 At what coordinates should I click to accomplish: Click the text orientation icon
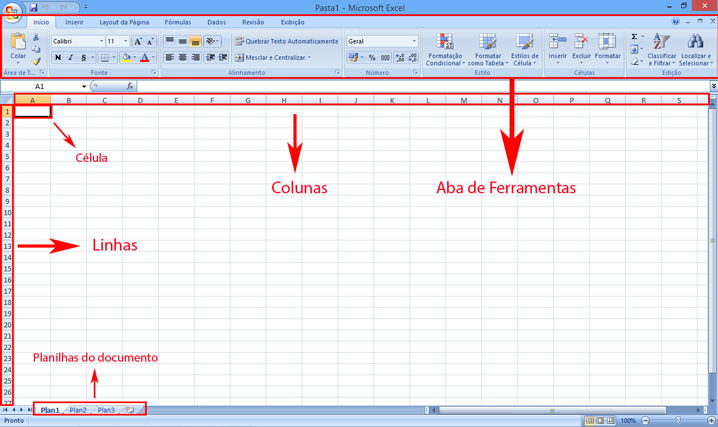coord(212,41)
